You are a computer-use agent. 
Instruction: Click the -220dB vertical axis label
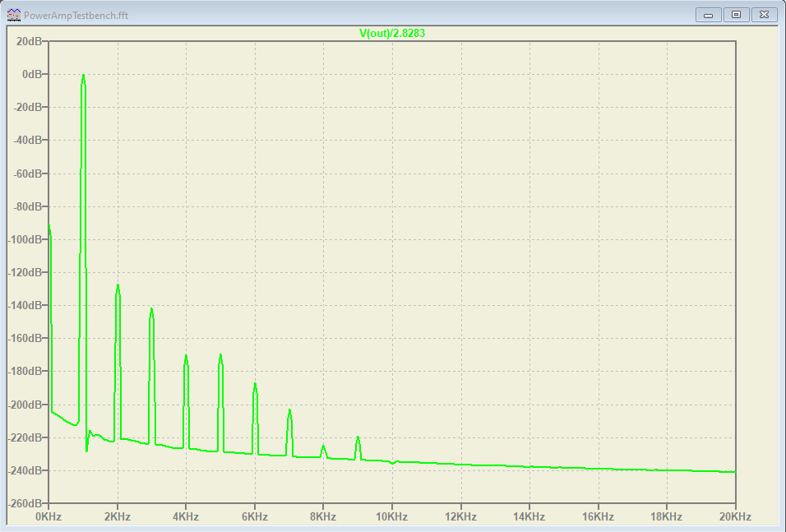coord(25,437)
